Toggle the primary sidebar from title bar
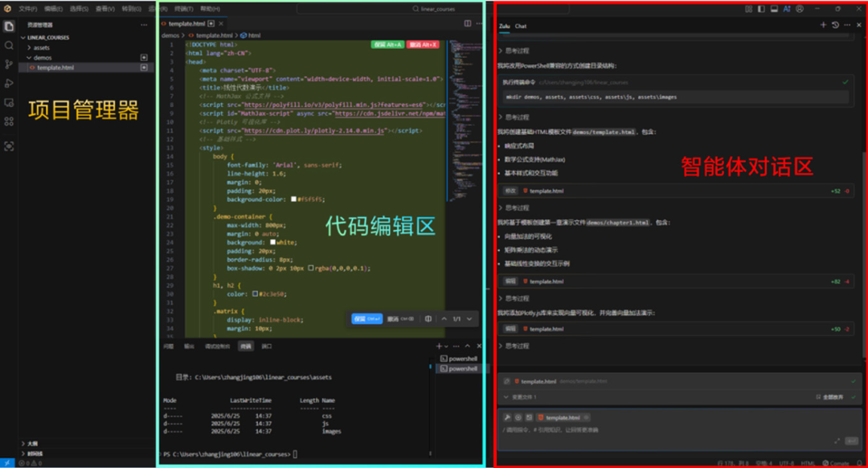This screenshot has height=468, width=868. (x=761, y=9)
